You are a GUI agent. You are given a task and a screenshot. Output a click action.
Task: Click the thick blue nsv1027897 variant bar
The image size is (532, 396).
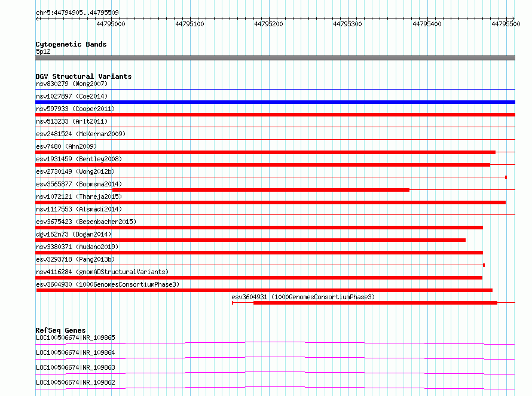[275, 102]
